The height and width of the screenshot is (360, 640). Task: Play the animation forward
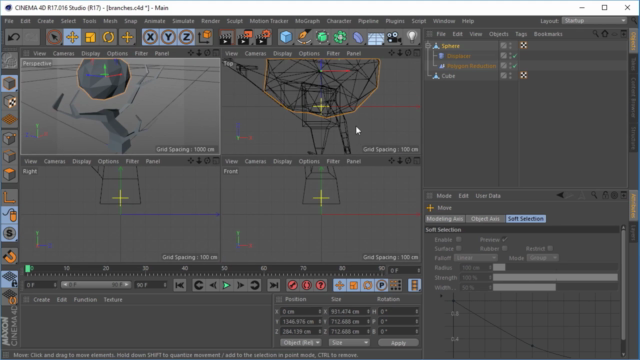tap(227, 285)
